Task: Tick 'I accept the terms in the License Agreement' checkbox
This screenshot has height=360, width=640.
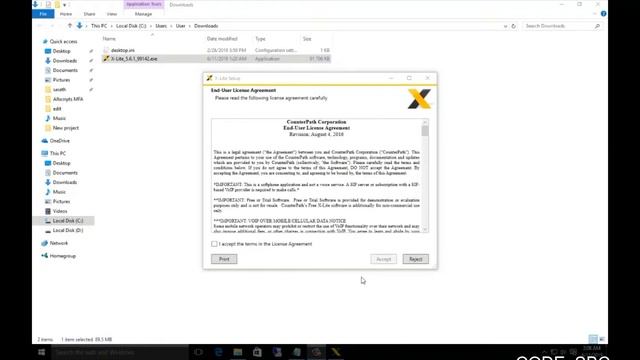Action: (214, 244)
